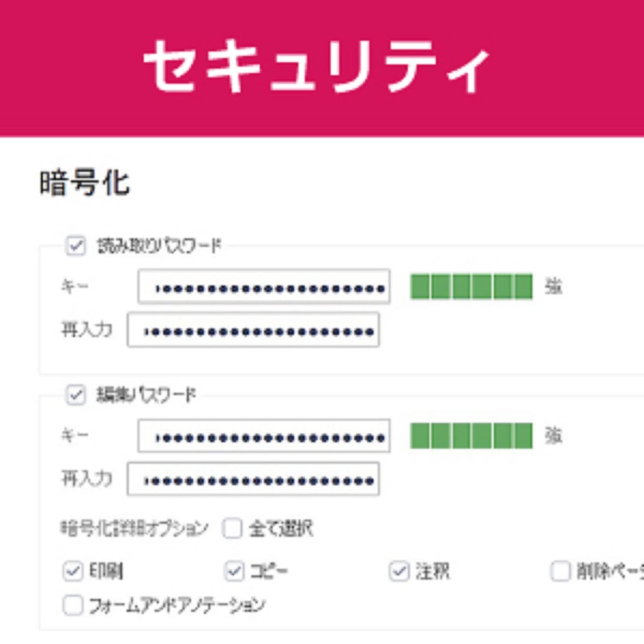Click the 全て選択 label text

[x=281, y=528]
